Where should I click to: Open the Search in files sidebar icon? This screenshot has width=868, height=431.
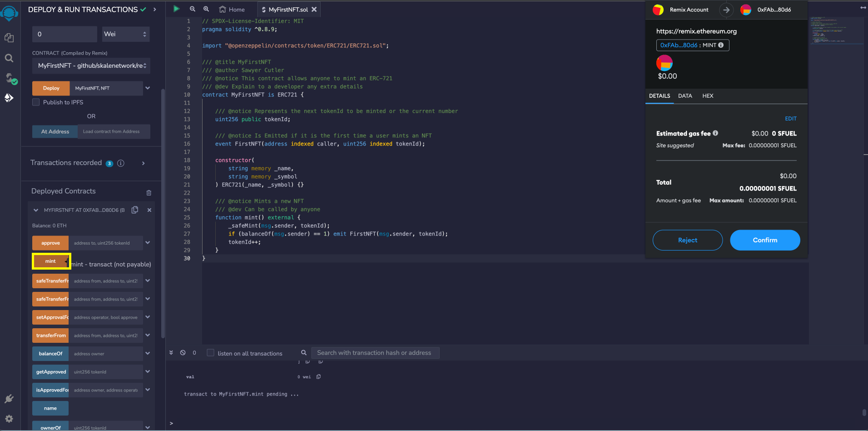(9, 58)
